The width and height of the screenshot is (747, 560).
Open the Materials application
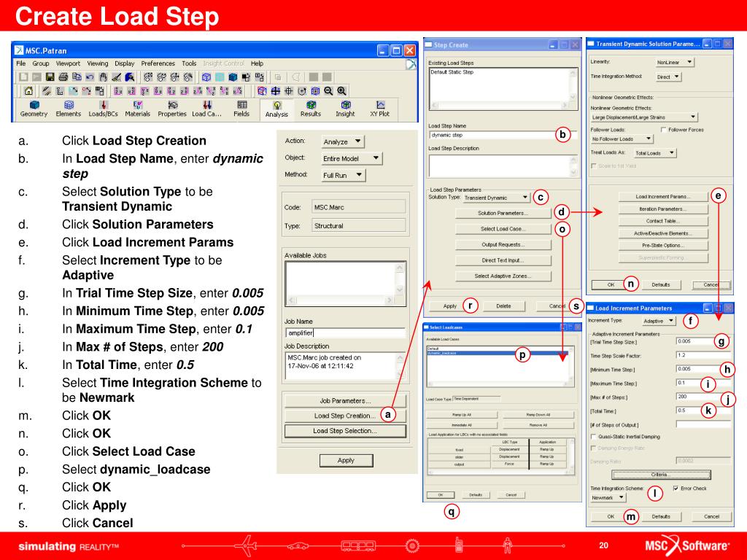138,109
